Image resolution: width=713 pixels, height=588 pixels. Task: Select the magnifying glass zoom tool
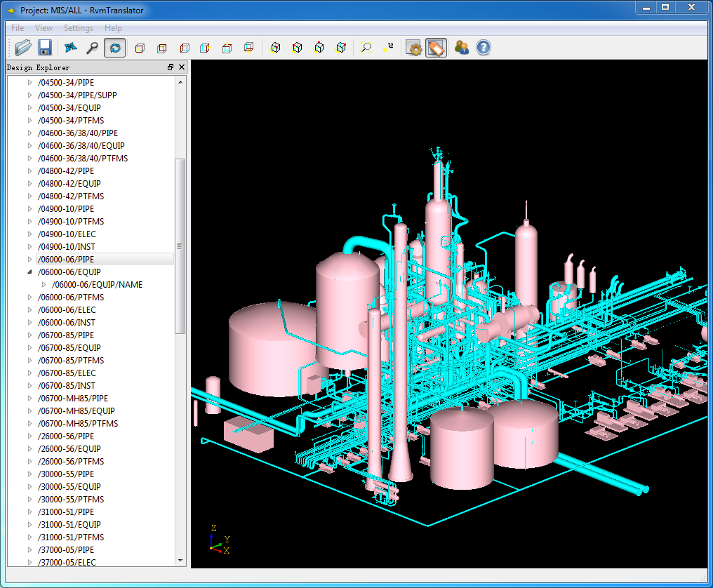pos(92,48)
